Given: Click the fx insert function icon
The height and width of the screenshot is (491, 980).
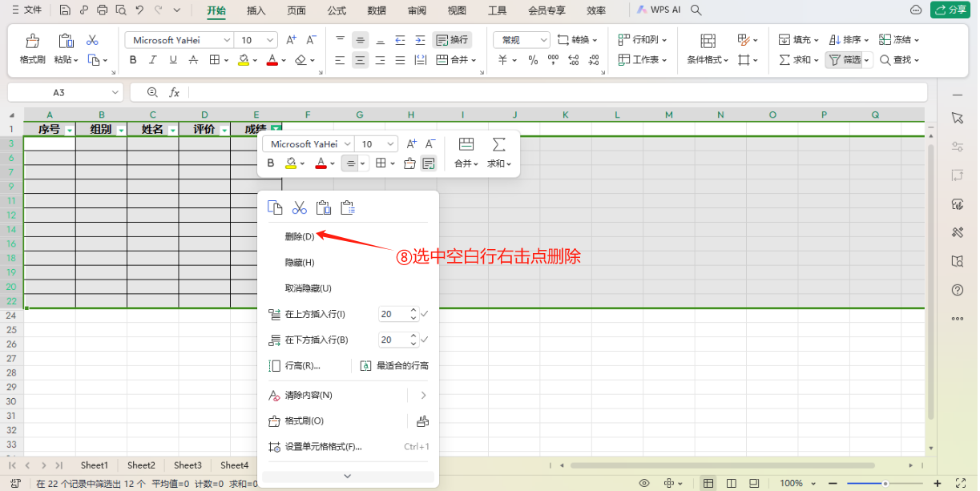Looking at the screenshot, I should [174, 92].
